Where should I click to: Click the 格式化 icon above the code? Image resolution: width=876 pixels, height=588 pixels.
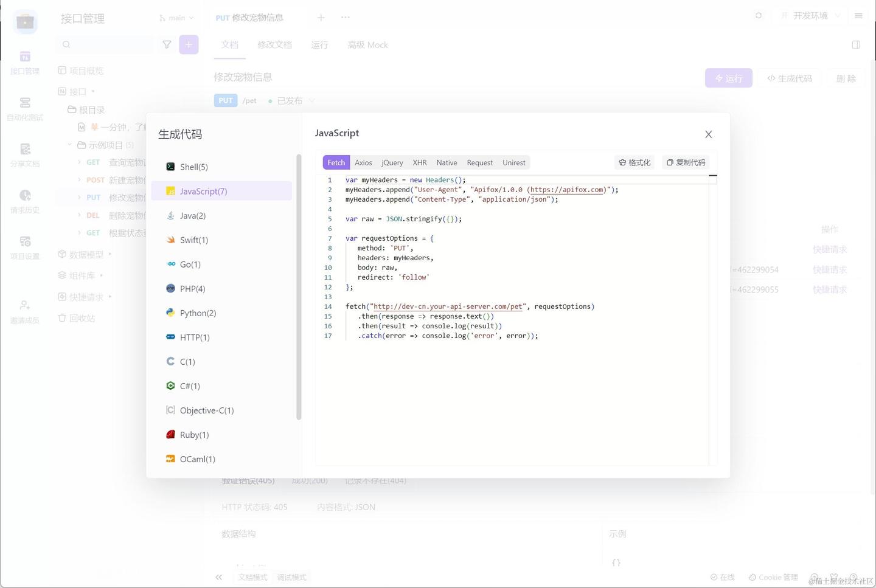(x=634, y=162)
